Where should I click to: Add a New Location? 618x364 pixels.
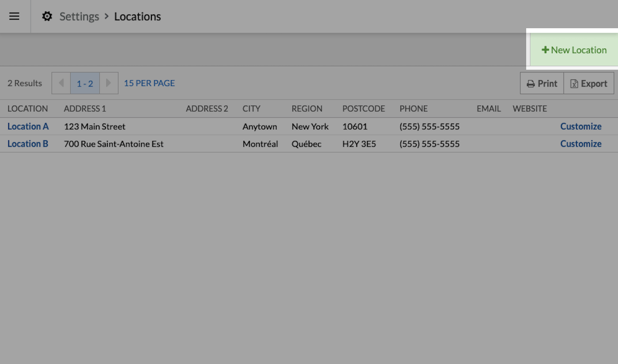pyautogui.click(x=574, y=50)
